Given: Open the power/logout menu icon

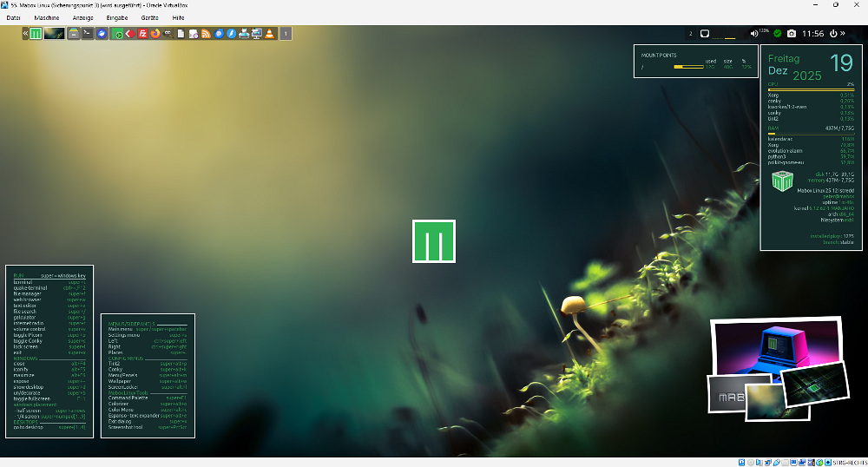Looking at the screenshot, I should click(833, 34).
